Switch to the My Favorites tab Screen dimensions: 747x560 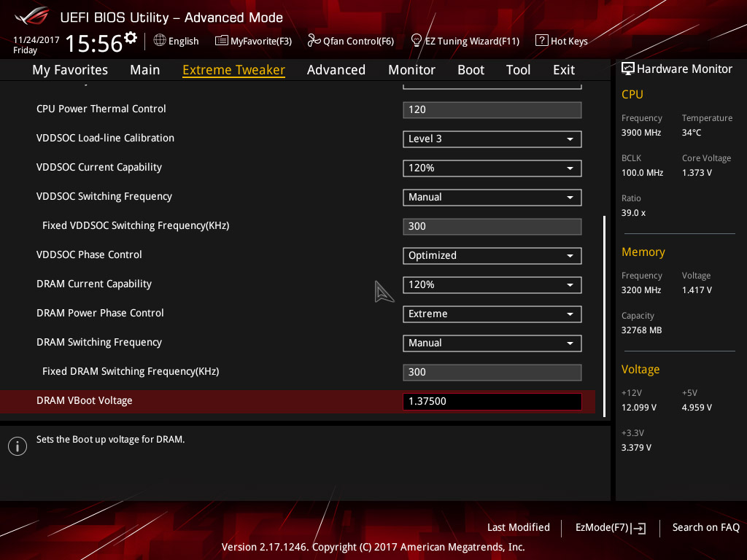70,70
